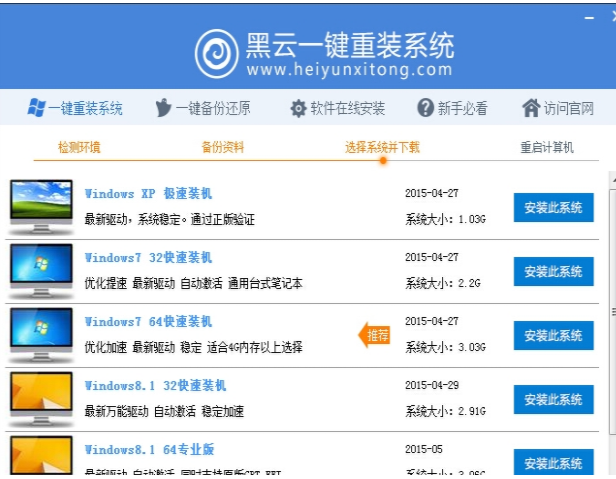The height and width of the screenshot is (479, 616).
Task: Install the Windows8.1 64专业版 system
Action: pyautogui.click(x=554, y=462)
